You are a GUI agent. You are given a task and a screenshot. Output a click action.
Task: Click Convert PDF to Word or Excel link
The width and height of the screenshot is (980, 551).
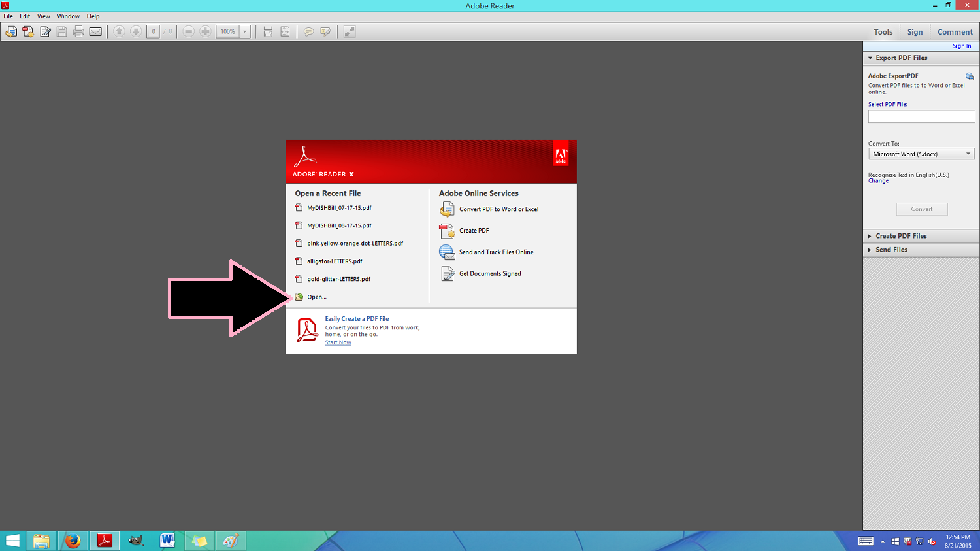(499, 209)
